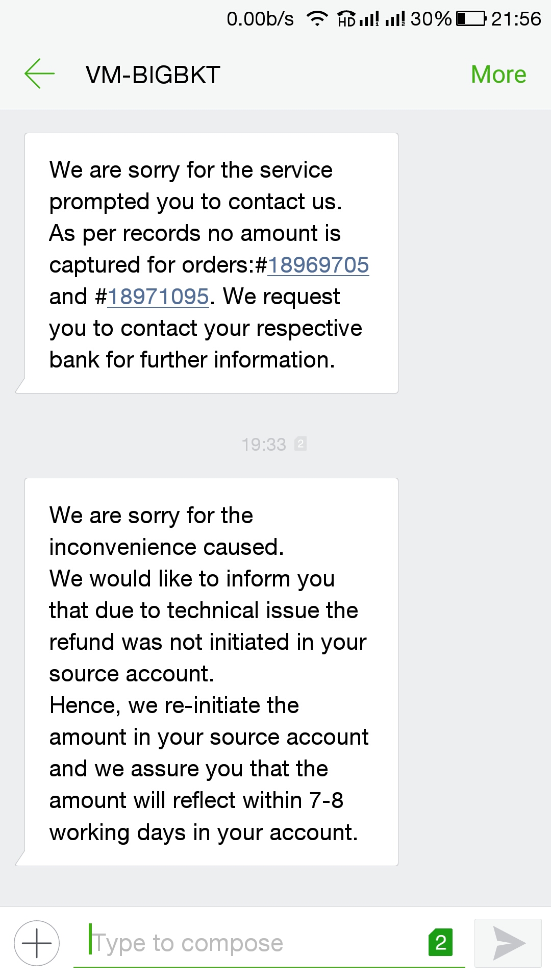
Task: Tap the SIM 2 indicator beside 19:33
Action: click(x=300, y=444)
